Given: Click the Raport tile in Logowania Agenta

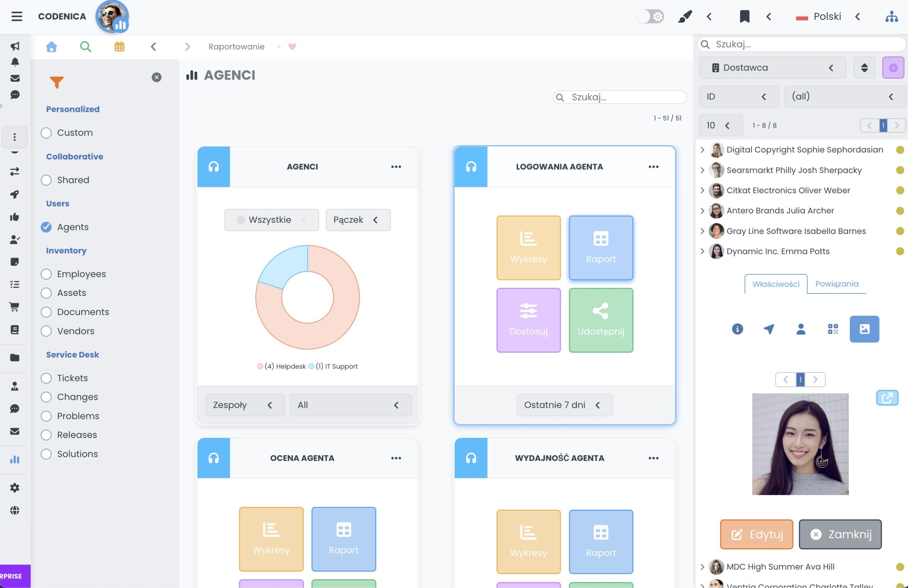Looking at the screenshot, I should coord(600,248).
